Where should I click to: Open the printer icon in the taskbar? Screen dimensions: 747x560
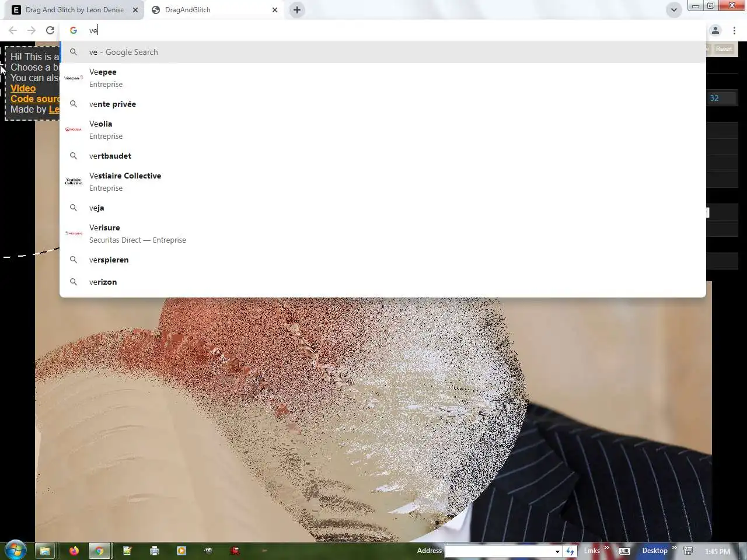click(x=155, y=551)
